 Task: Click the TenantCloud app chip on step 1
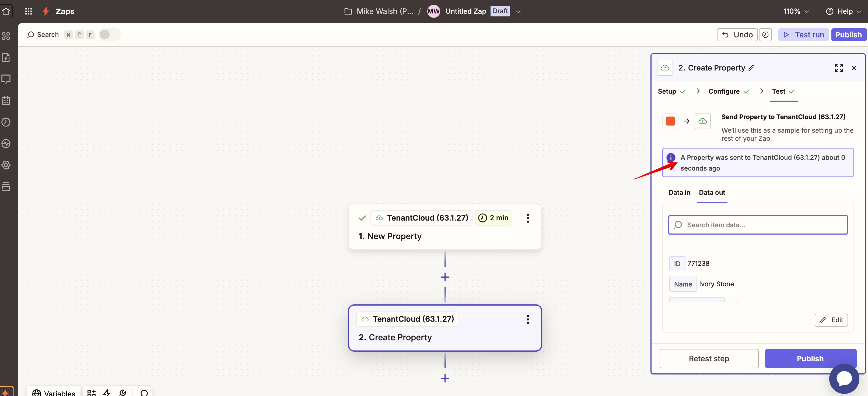tap(421, 218)
